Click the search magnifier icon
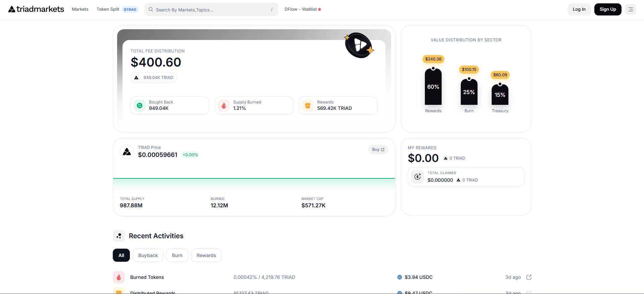The height and width of the screenshot is (294, 644). (151, 9)
